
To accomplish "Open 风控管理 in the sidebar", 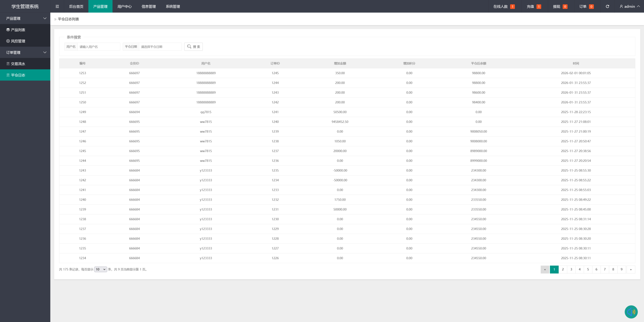I will [18, 41].
